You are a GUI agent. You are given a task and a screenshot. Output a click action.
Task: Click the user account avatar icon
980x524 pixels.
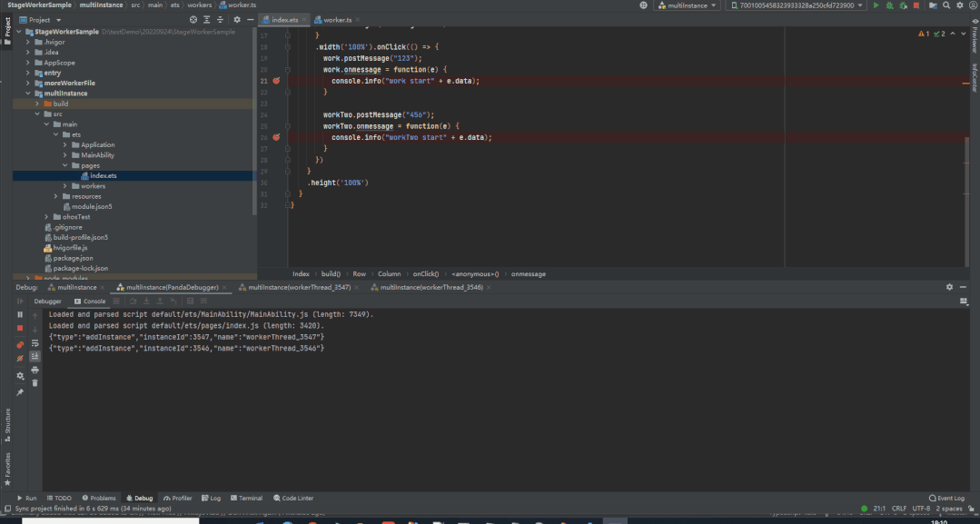(973, 5)
